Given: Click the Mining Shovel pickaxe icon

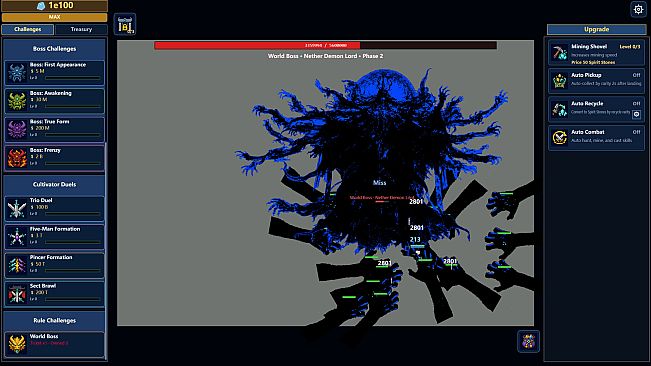Looking at the screenshot, I should coord(559,52).
